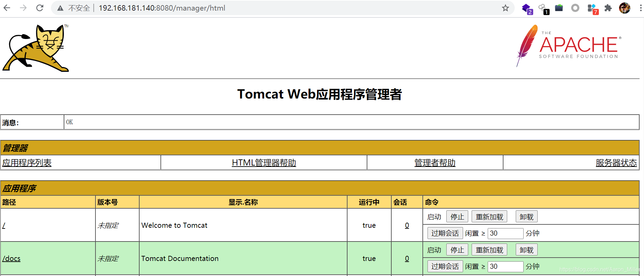Click idle minutes field for root application
This screenshot has height=276, width=644.
tap(505, 233)
